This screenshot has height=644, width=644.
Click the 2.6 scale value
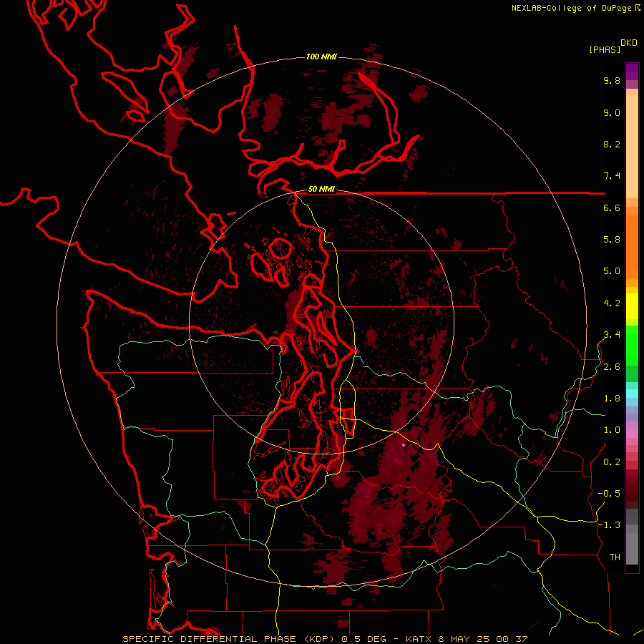pyautogui.click(x=612, y=367)
